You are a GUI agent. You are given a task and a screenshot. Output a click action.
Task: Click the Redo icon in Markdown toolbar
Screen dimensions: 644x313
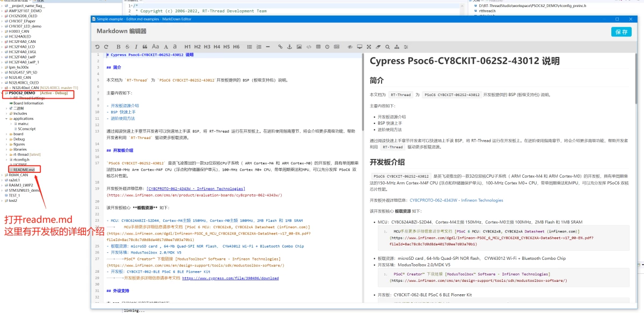(106, 47)
